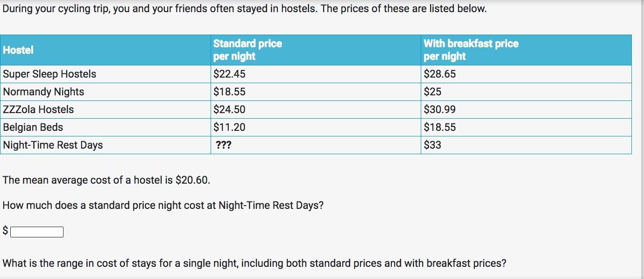Click Normandy Nights' $25 breakfast price
This screenshot has width=644, height=279.
[432, 92]
